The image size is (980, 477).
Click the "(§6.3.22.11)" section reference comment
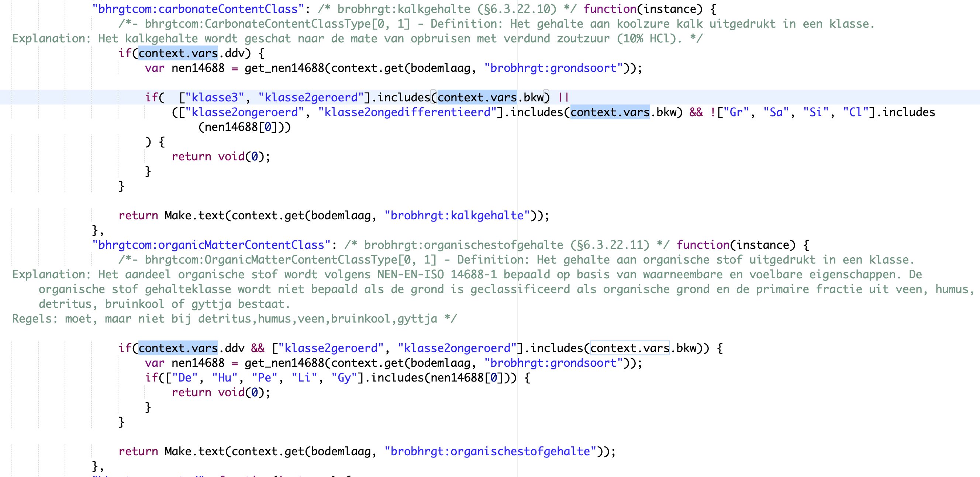pos(610,245)
